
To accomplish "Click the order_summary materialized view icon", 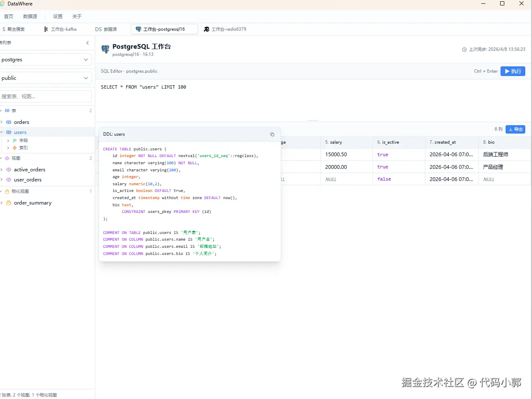I will (x=8, y=203).
